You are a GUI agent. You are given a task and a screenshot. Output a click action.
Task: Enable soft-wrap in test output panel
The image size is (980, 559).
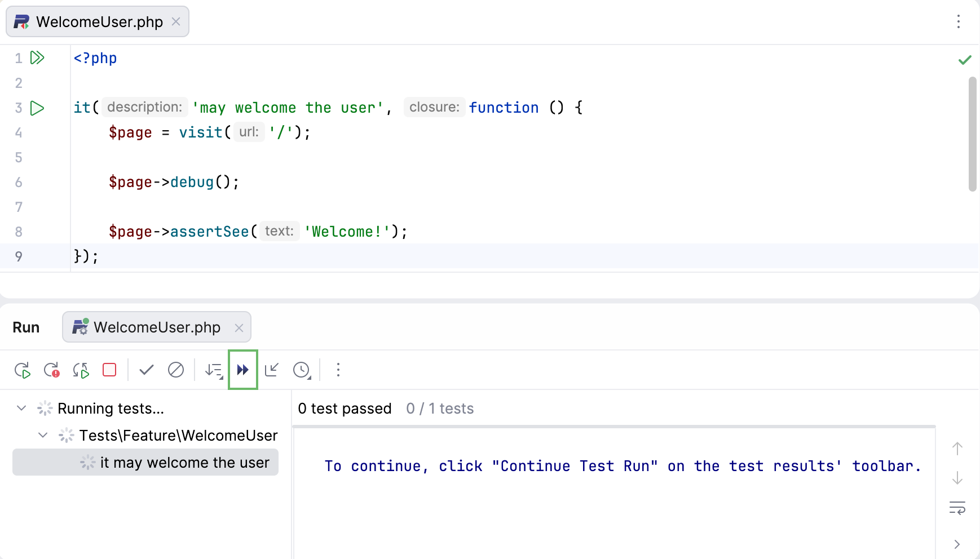point(957,508)
